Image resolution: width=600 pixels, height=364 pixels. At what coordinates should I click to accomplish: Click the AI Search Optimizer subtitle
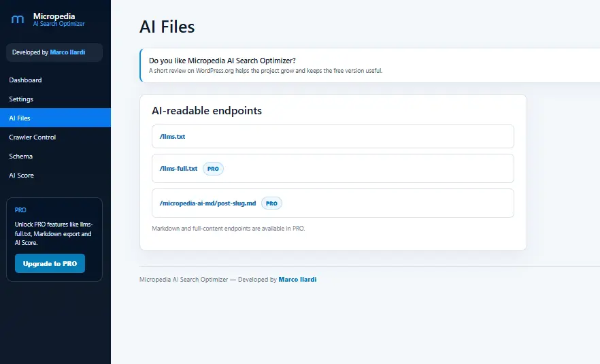(59, 24)
